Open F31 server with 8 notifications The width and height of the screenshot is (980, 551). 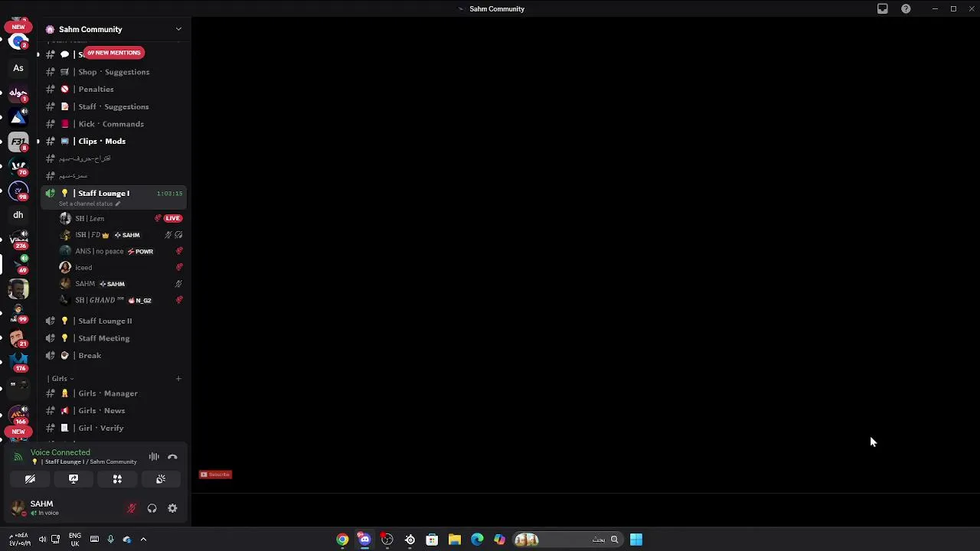(x=18, y=142)
